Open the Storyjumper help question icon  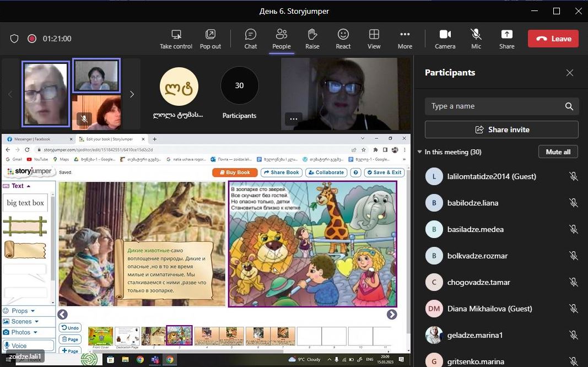tap(355, 172)
